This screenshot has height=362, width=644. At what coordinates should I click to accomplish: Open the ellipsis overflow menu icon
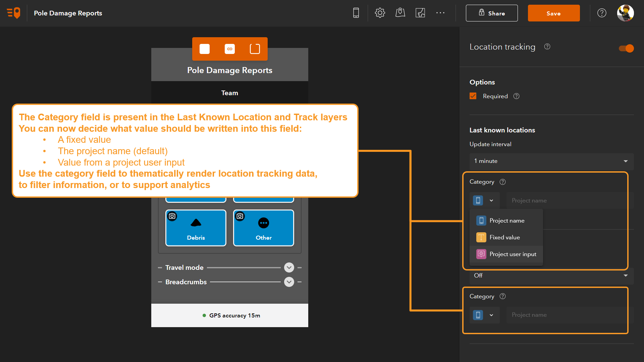(440, 13)
